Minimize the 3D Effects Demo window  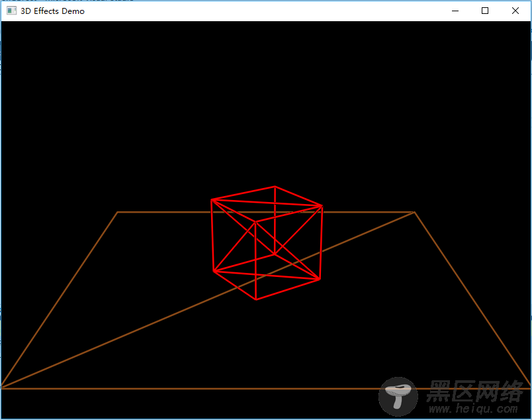point(455,11)
